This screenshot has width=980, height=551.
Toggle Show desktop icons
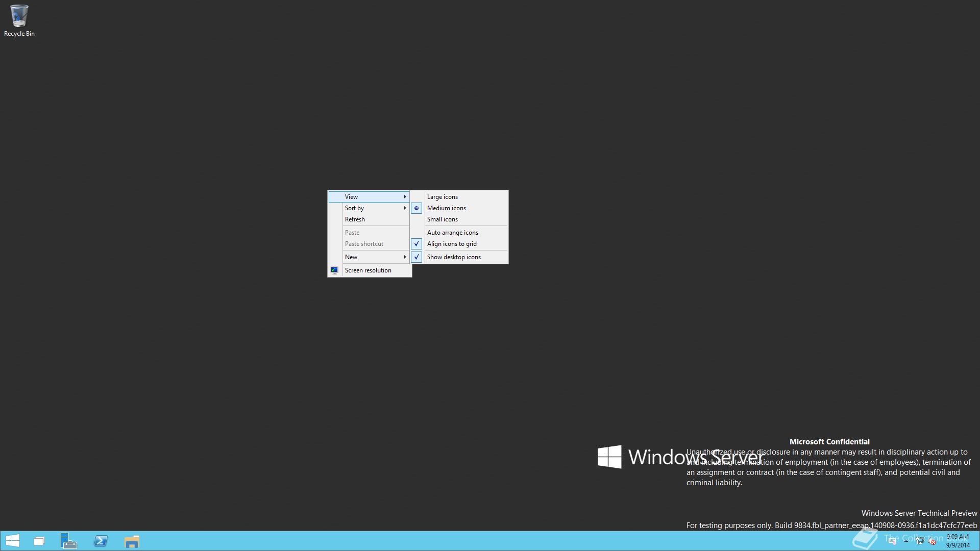pyautogui.click(x=459, y=257)
